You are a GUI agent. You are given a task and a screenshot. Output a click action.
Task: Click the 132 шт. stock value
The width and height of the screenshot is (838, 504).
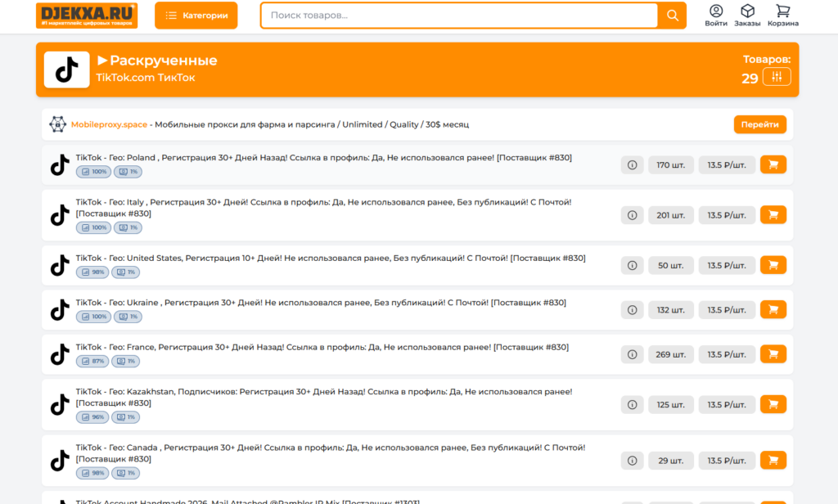671,310
